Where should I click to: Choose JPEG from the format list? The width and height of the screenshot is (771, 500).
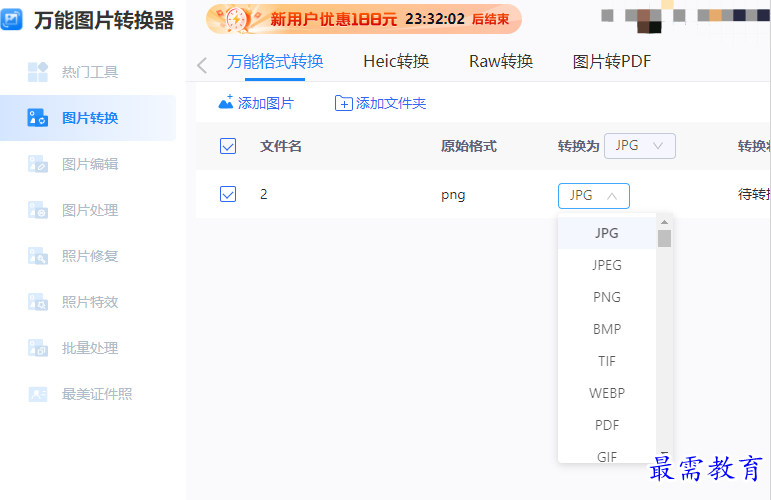pos(607,265)
